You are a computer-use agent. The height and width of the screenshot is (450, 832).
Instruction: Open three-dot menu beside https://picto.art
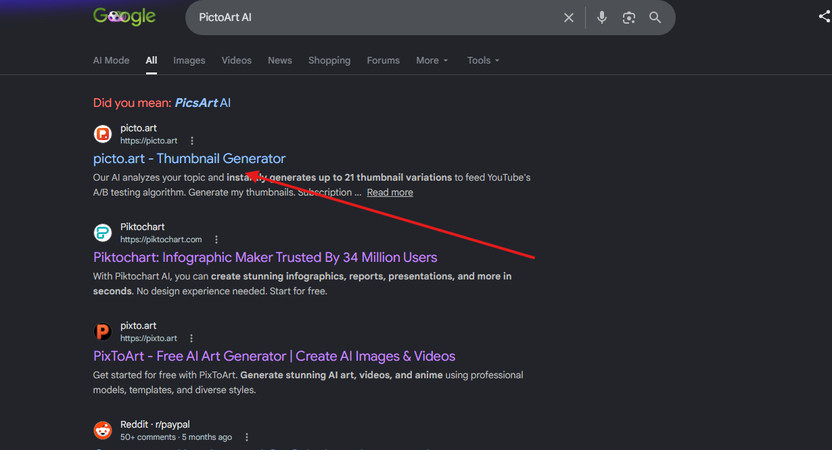(192, 141)
